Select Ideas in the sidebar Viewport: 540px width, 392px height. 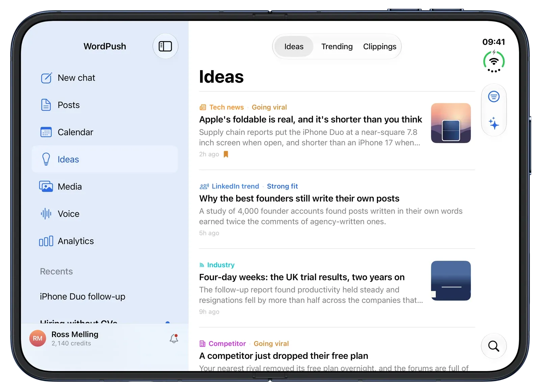(105, 159)
